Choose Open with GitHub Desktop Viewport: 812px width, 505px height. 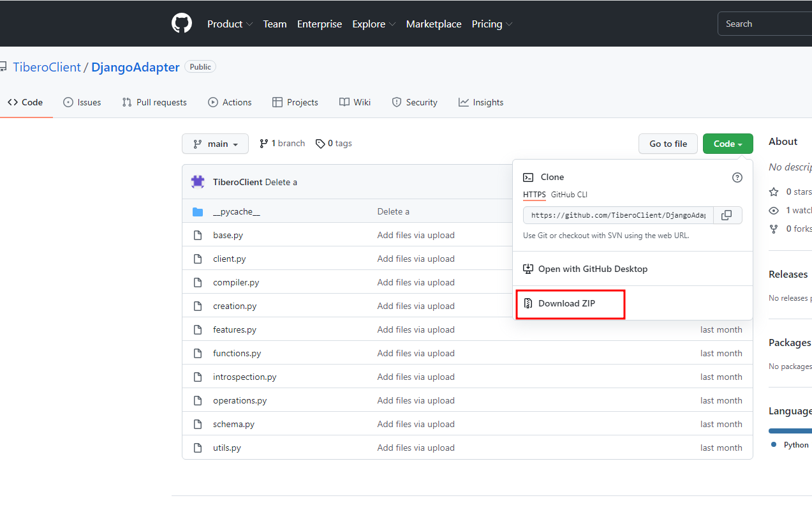tap(593, 269)
